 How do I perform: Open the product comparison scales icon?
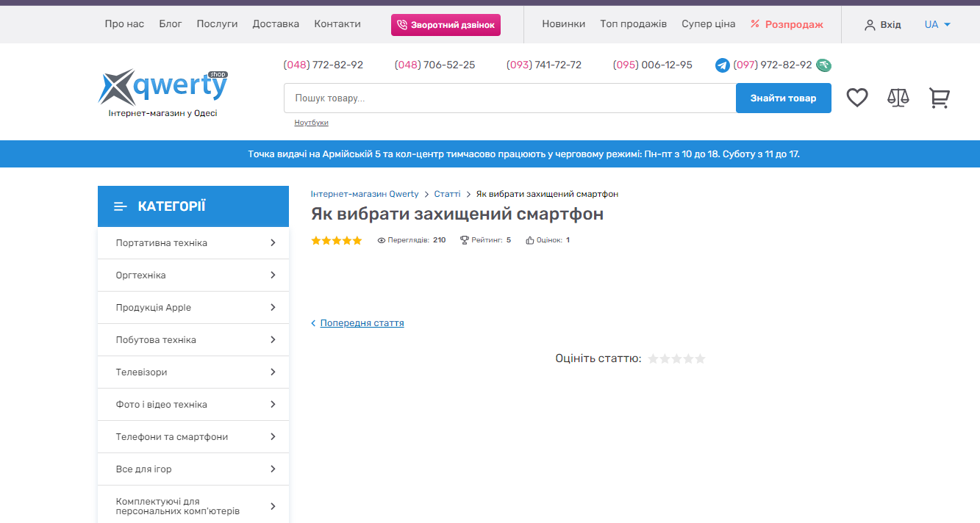(898, 98)
